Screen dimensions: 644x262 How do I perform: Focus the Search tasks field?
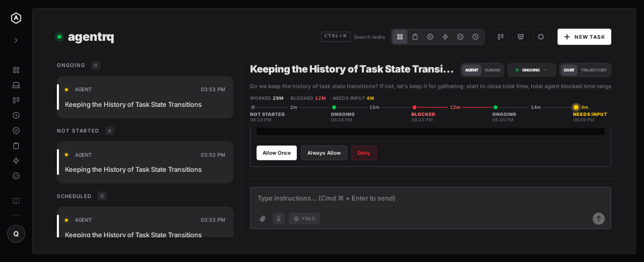[354, 37]
